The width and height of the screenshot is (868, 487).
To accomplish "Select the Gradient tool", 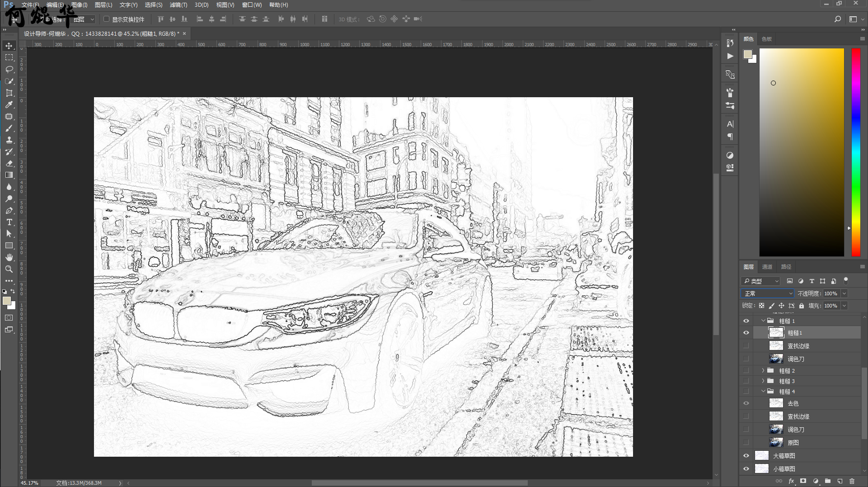I will (9, 175).
